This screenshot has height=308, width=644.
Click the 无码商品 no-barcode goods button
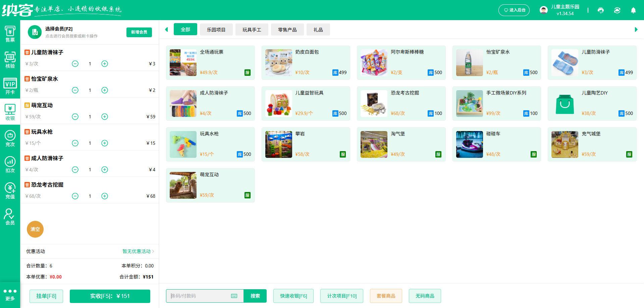click(x=425, y=296)
